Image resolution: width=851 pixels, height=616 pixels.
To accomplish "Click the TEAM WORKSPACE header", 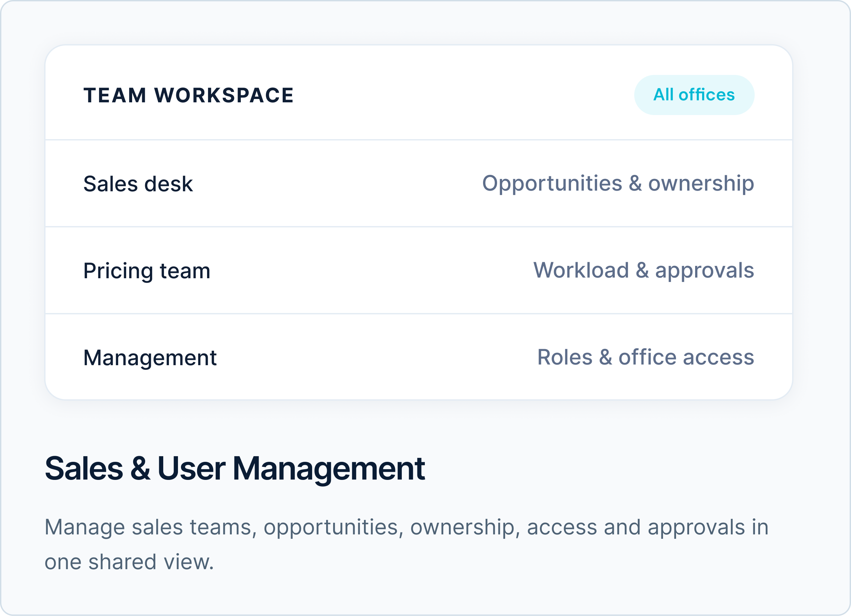I will pyautogui.click(x=189, y=95).
